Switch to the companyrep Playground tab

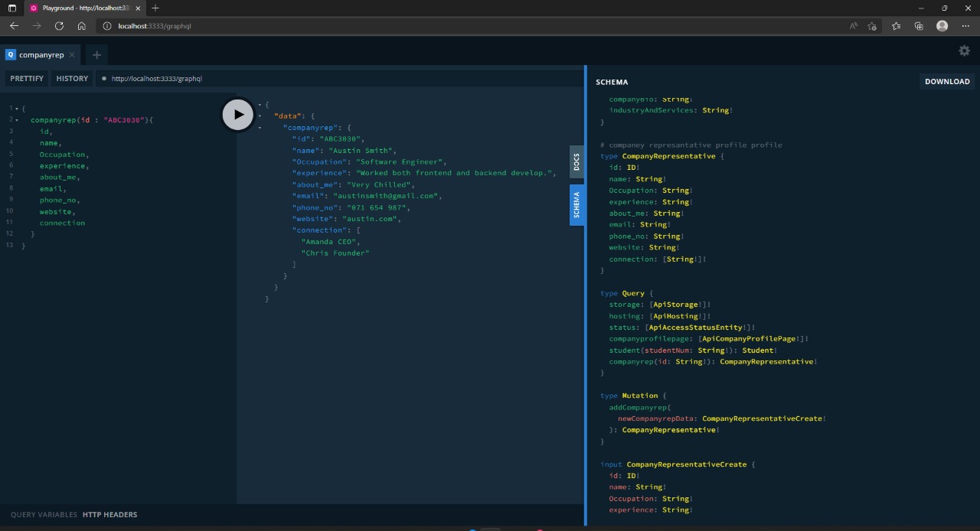[41, 55]
